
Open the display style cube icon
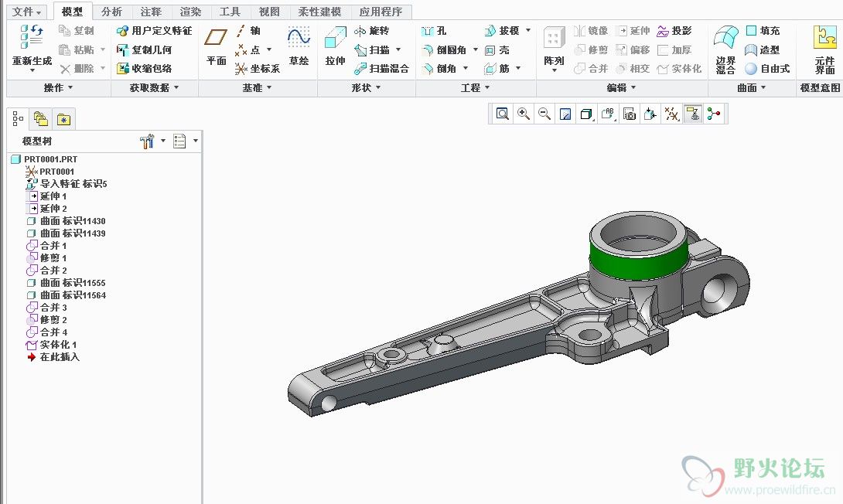pyautogui.click(x=586, y=114)
